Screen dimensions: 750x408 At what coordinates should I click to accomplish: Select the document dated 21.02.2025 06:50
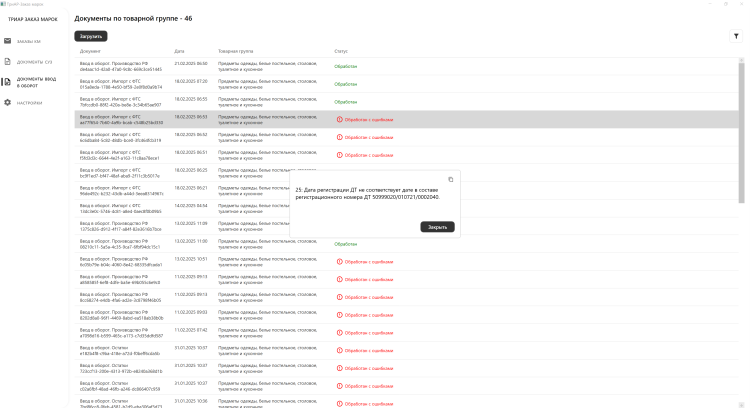pyautogui.click(x=120, y=65)
